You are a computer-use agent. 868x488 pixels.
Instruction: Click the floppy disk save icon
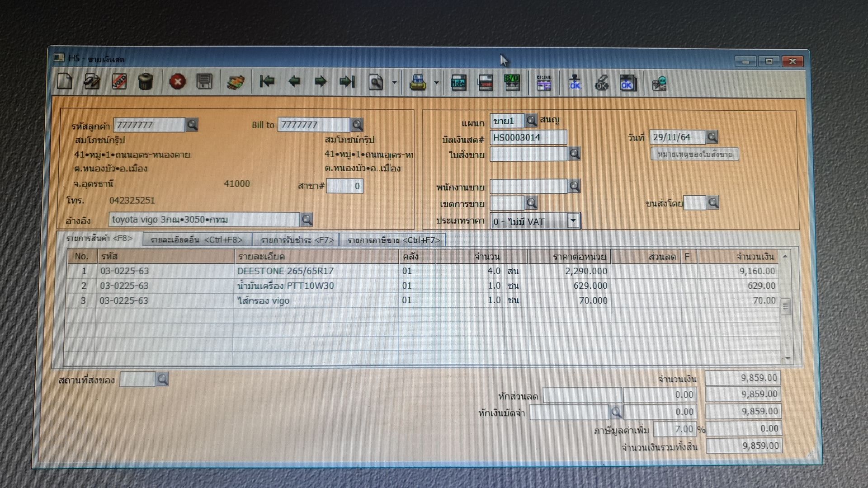[204, 82]
